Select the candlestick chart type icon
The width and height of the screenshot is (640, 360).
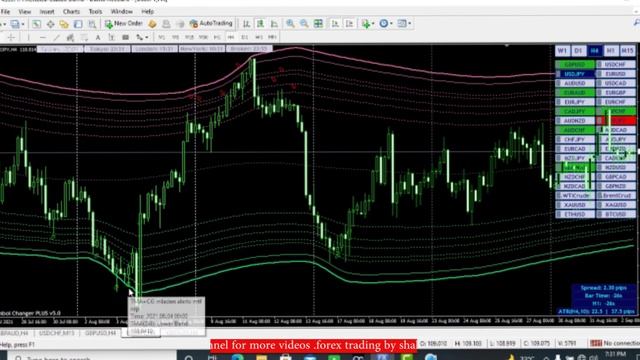260,24
